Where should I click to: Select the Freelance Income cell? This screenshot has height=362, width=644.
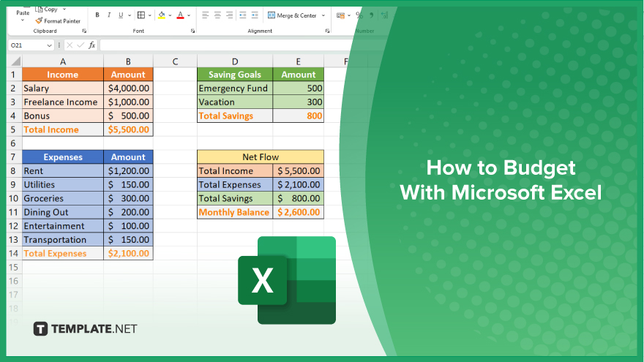click(x=63, y=102)
